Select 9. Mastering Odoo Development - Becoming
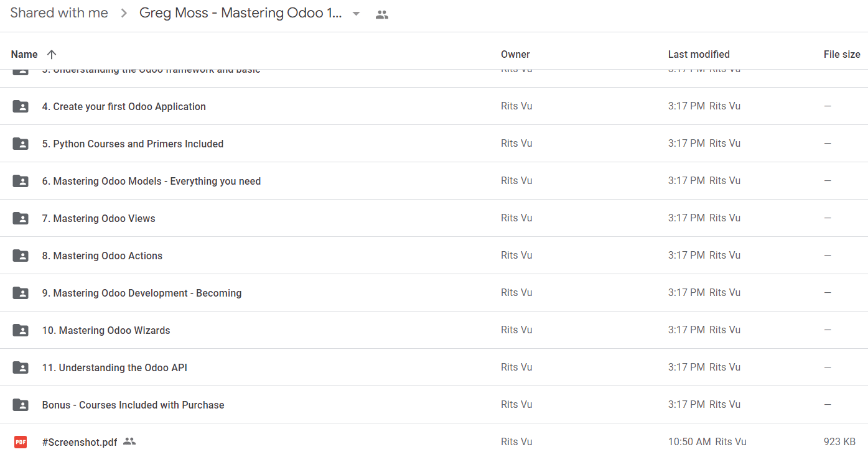This screenshot has height=457, width=868. (x=142, y=293)
